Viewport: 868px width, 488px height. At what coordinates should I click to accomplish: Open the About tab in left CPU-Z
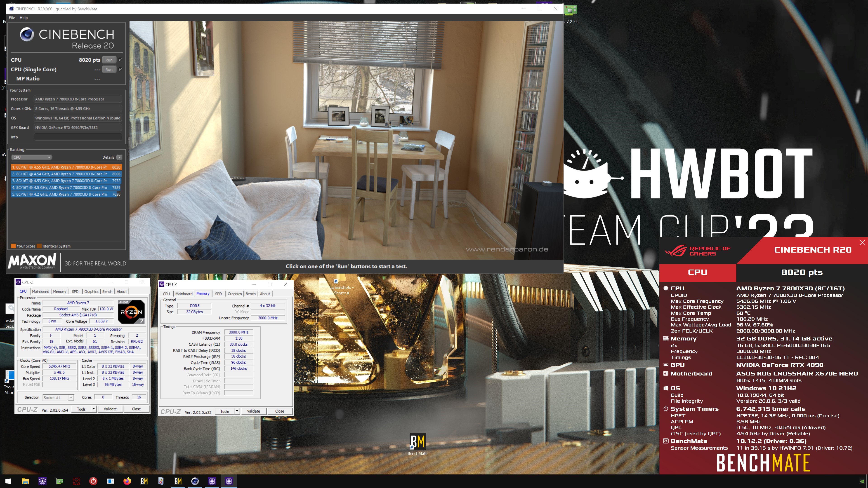point(122,291)
